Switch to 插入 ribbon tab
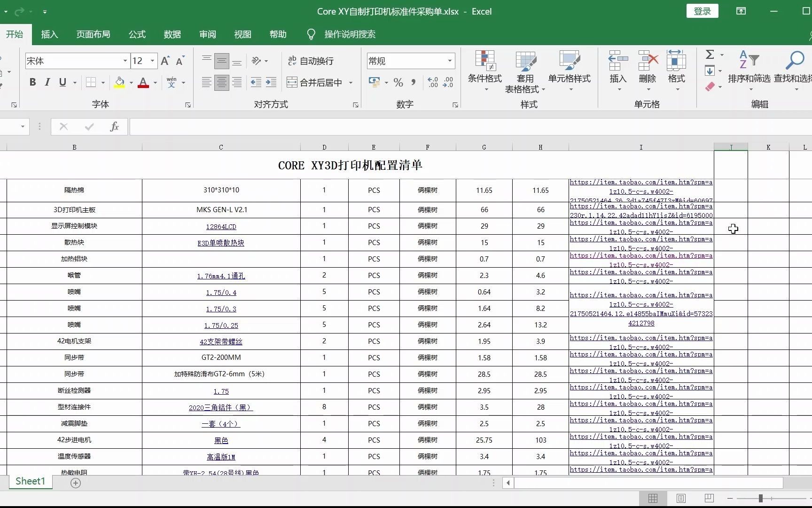The width and height of the screenshot is (812, 508). pos(49,34)
